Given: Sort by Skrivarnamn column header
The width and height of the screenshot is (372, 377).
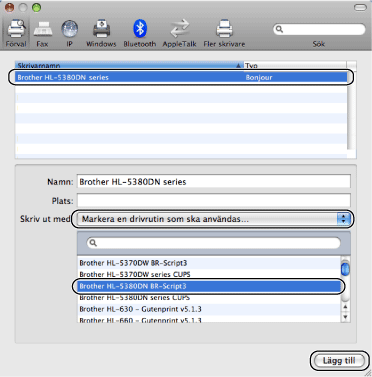Looking at the screenshot, I should [x=129, y=65].
